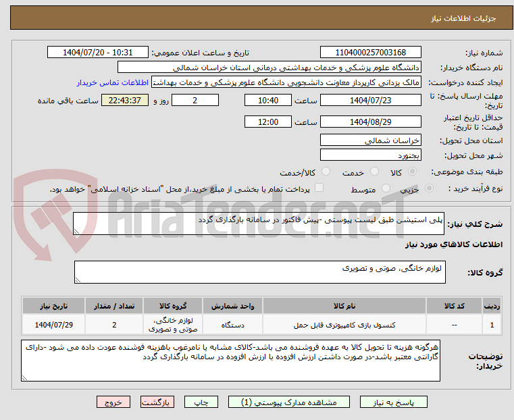Click the table cell لوازم خانگی، صوتی و تصویری
This screenshot has height=420, width=514.
tap(173, 325)
